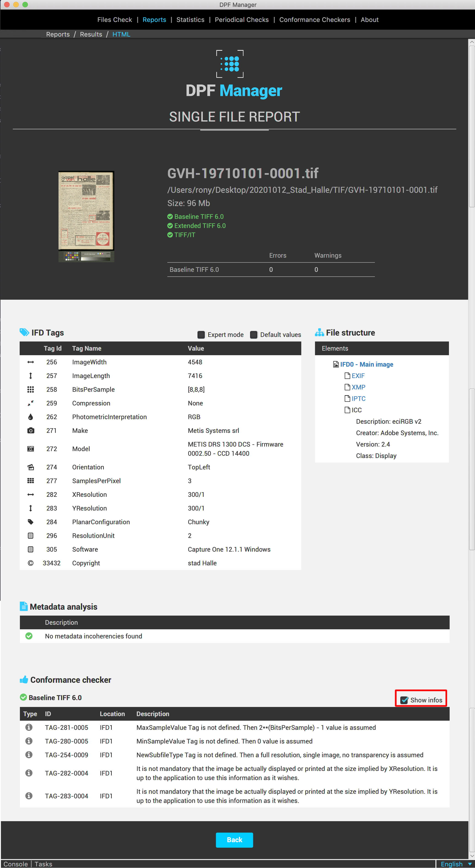
Task: Enable Expert mode checkbox
Action: pyautogui.click(x=201, y=335)
